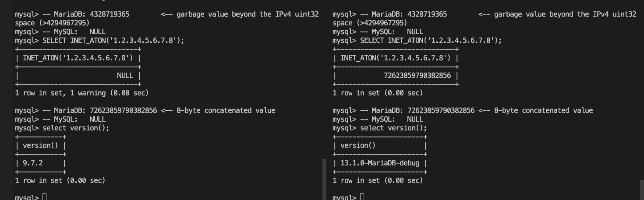
Task: Click the scrollbar thumb of the left terminal pane
Action: click(x=325, y=179)
